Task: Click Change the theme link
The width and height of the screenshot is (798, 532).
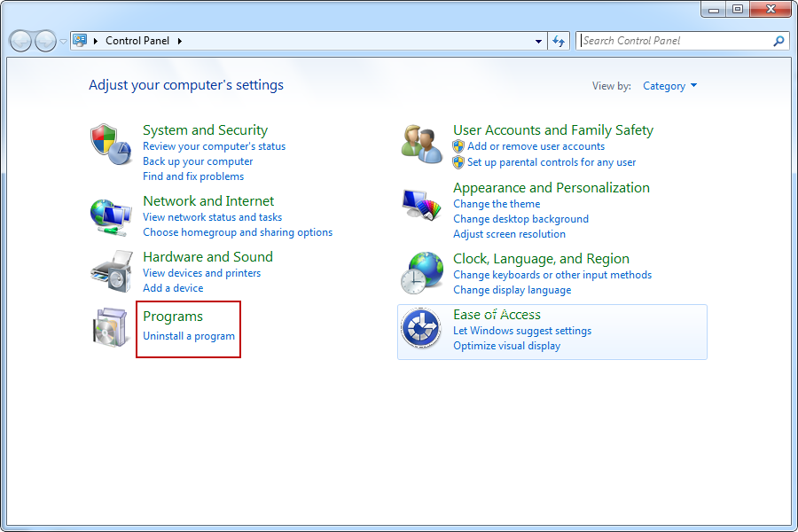Action: 497,204
